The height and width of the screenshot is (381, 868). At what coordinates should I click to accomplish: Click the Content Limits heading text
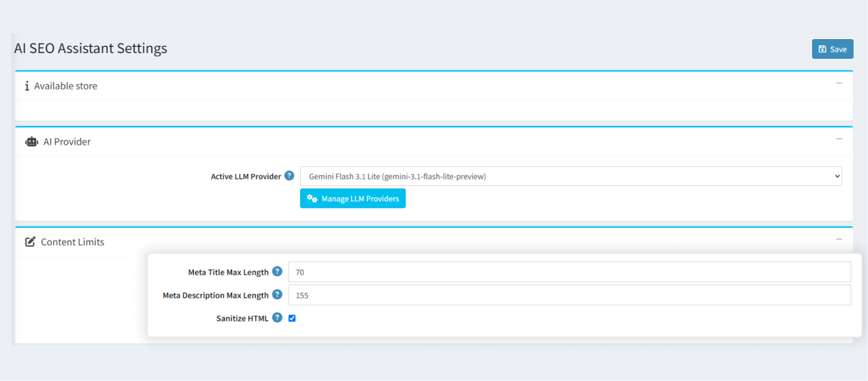pos(73,242)
